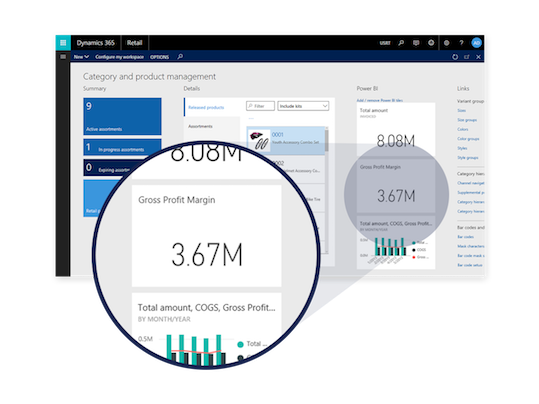Open the app launcher grid icon
This screenshot has height=404, width=539.
[63, 43]
